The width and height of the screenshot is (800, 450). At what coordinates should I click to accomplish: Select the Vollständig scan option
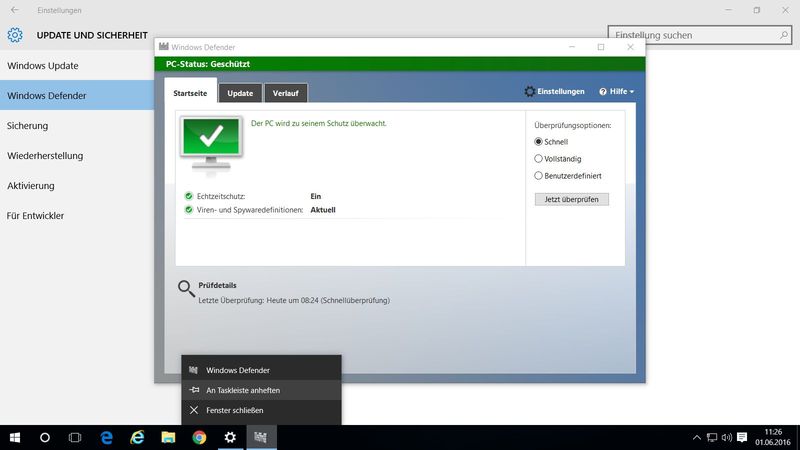539,159
